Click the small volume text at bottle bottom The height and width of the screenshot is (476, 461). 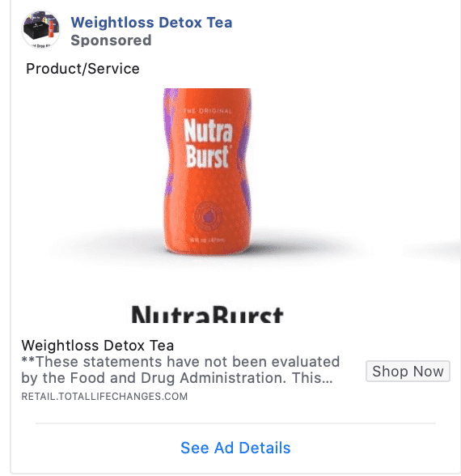(207, 240)
